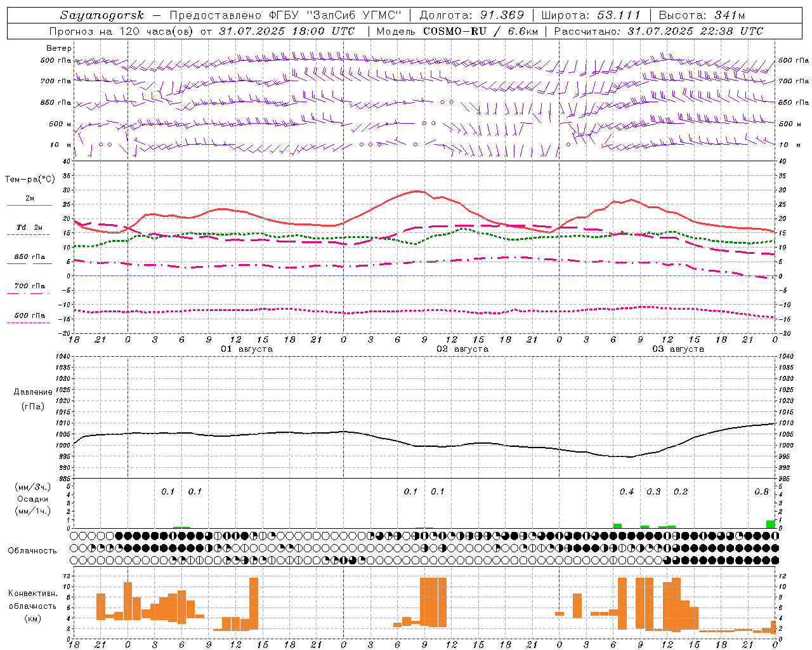812x650 pixels.
Task: Click the 'Облачность' cloud cover label
Action: (x=32, y=550)
